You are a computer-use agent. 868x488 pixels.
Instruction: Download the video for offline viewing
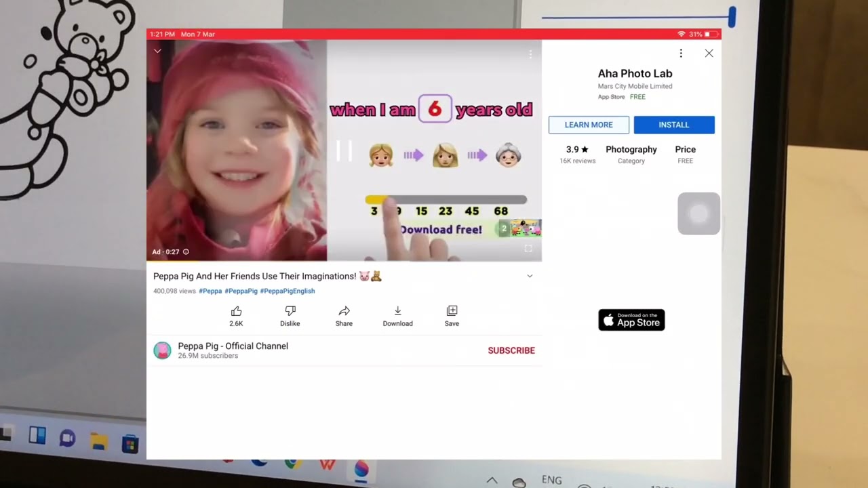(397, 316)
